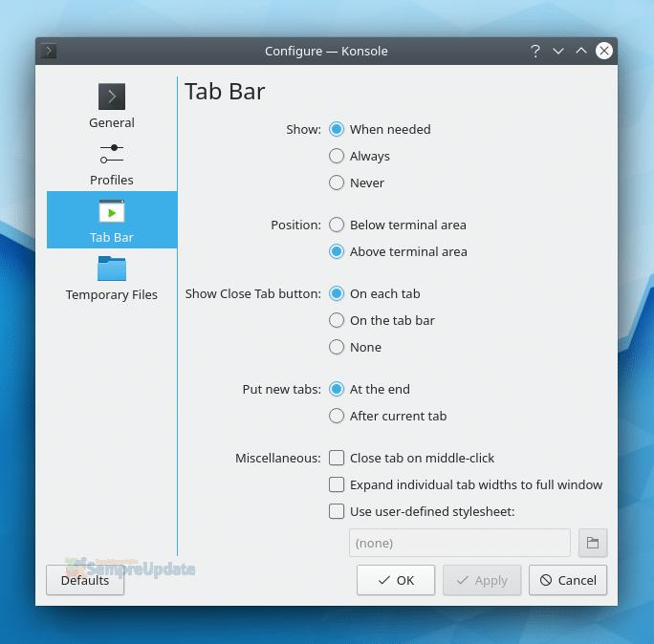
Task: Click the Cancel button
Action: pos(568,580)
